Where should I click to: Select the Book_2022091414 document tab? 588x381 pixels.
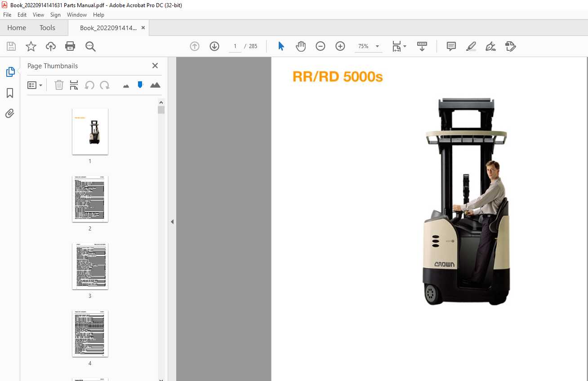pyautogui.click(x=108, y=28)
